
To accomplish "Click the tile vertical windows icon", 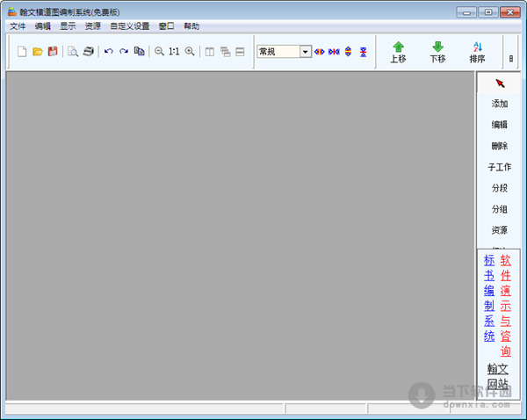I will (x=210, y=52).
